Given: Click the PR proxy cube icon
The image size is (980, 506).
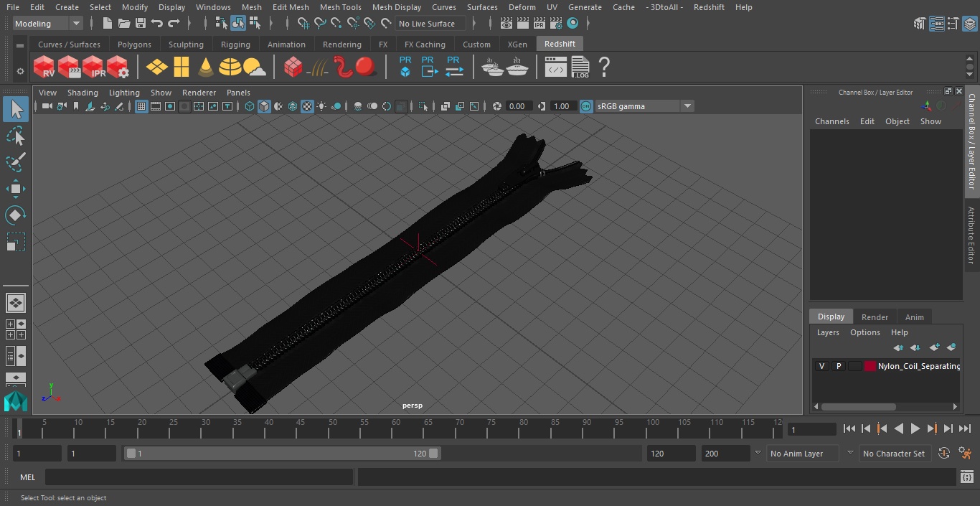Looking at the screenshot, I should tap(405, 67).
